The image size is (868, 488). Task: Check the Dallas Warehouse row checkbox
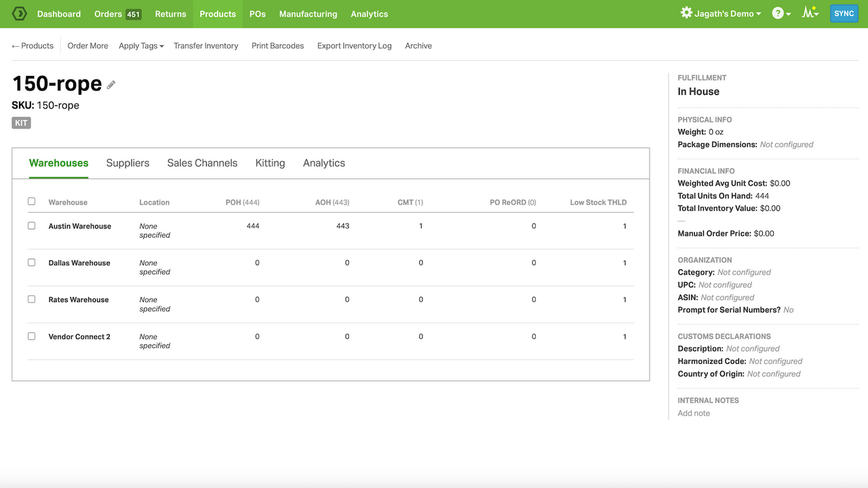[31, 262]
